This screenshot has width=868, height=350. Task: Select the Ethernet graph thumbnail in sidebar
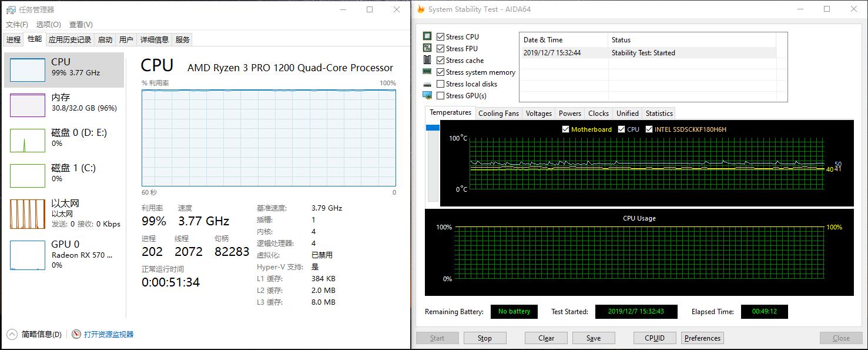27,214
